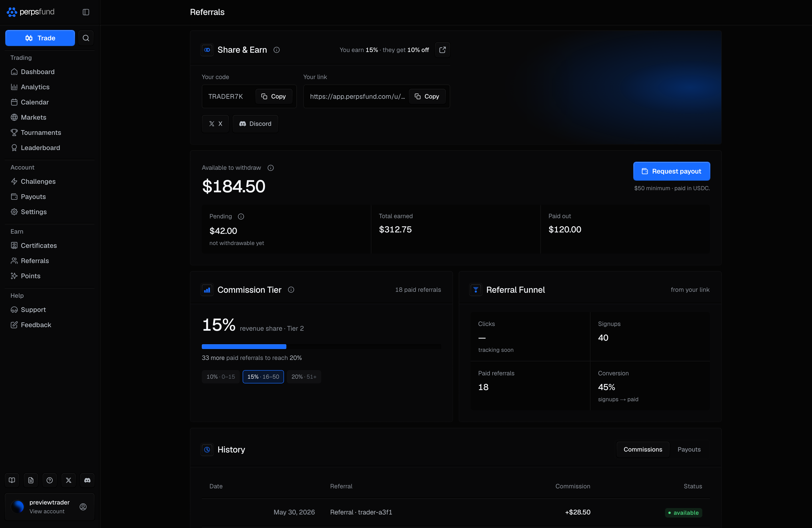Click the Commission Tier chart icon
This screenshot has width=812, height=528.
click(207, 290)
